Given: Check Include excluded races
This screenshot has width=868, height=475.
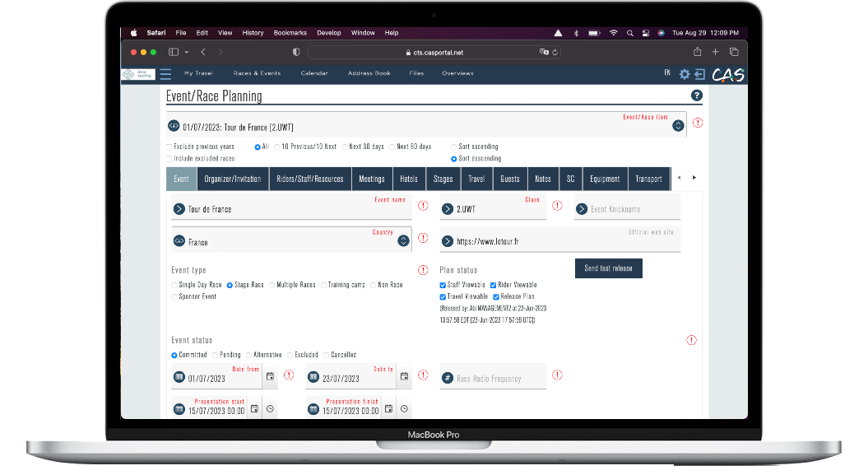Looking at the screenshot, I should point(169,159).
